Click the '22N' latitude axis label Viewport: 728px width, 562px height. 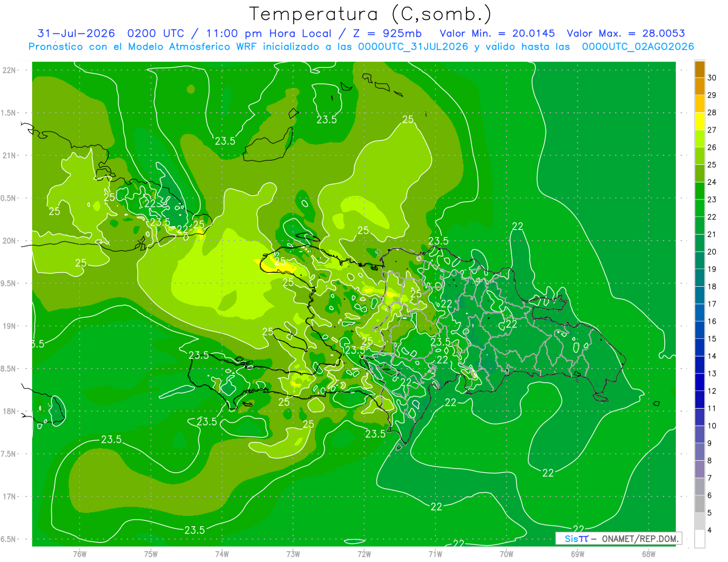click(x=10, y=70)
